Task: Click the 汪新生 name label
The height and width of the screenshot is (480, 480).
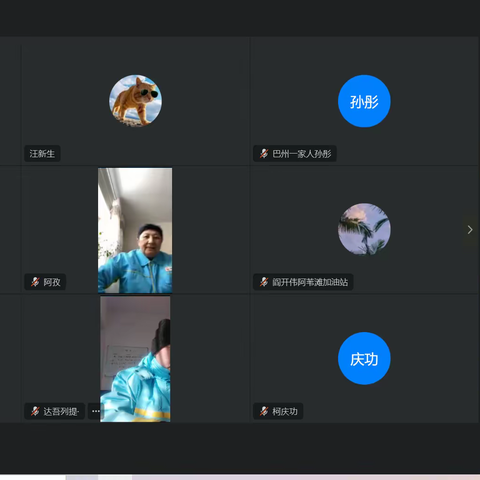Action: tap(42, 154)
